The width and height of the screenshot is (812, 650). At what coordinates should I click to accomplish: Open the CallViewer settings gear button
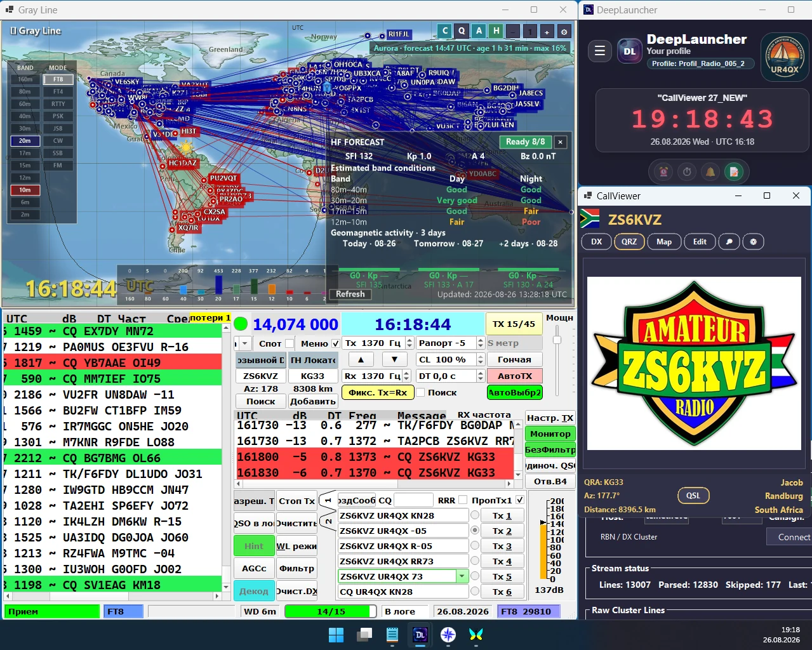pos(753,242)
